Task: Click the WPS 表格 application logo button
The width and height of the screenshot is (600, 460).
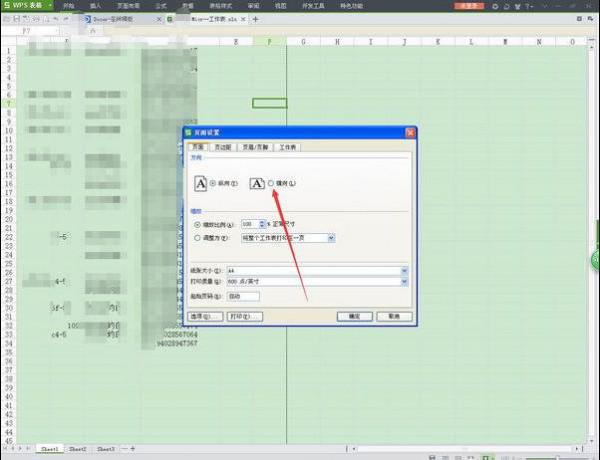Action: coord(26,5)
